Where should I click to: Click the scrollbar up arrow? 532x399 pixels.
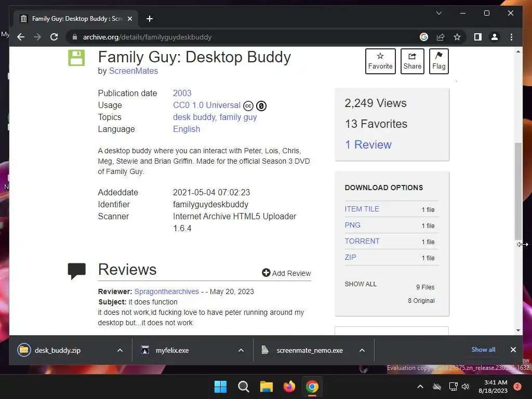click(x=518, y=51)
